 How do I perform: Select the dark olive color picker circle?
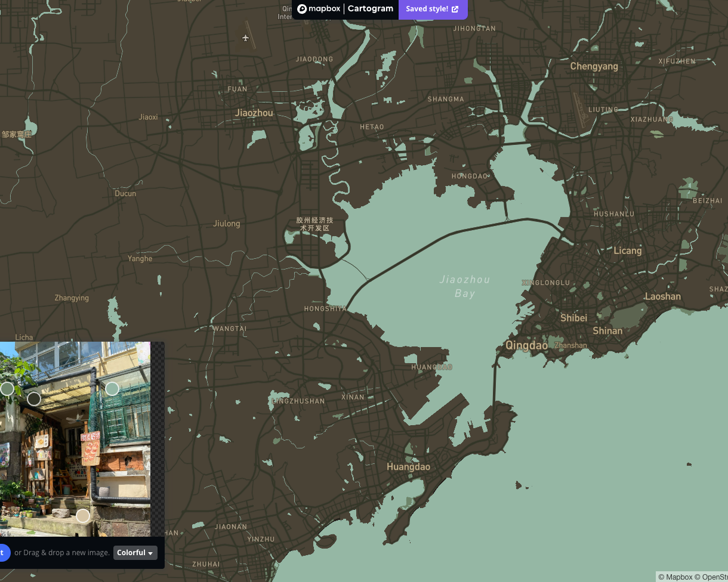pyautogui.click(x=34, y=399)
